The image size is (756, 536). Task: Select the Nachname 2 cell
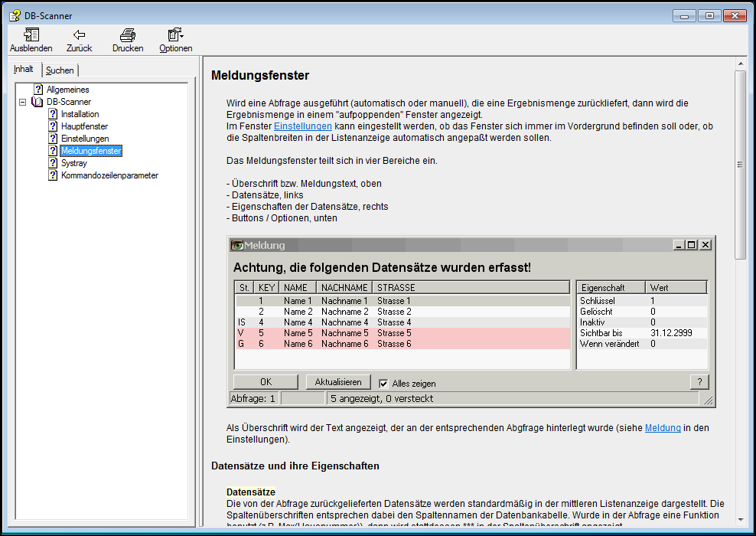pos(345,312)
